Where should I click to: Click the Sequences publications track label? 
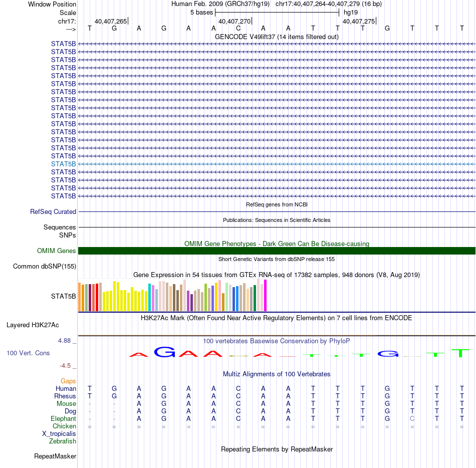[x=60, y=227]
